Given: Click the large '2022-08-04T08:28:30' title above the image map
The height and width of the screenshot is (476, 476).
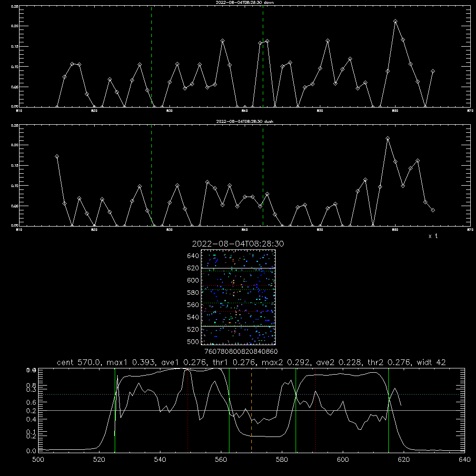Looking at the screenshot, I should coord(238,244).
